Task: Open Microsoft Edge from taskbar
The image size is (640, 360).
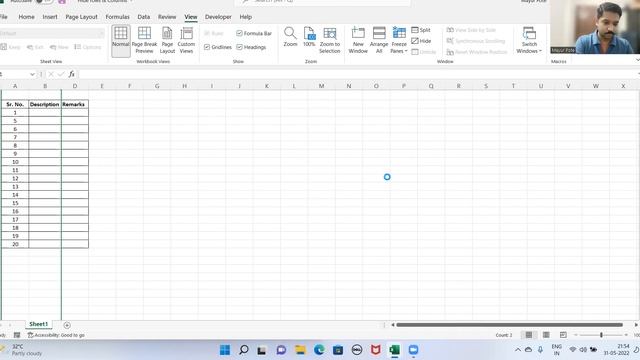Action: [x=319, y=350]
